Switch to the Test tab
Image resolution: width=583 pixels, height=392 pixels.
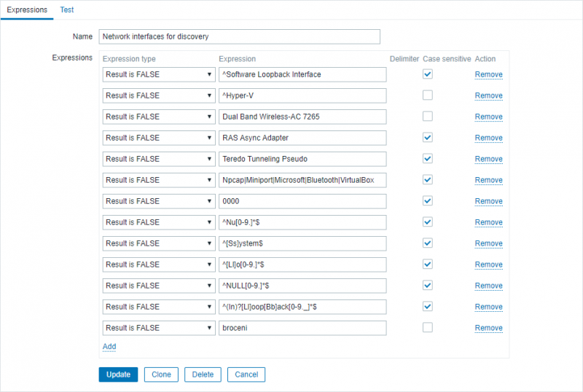67,9
